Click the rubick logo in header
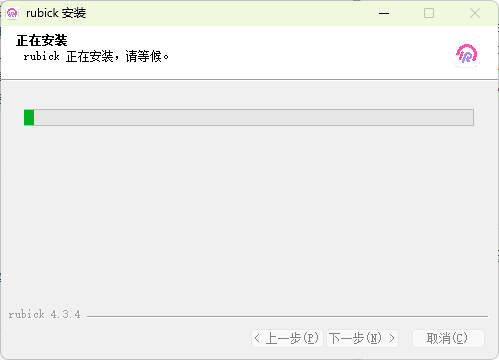Screen dimensions: 499x360 point(466,54)
